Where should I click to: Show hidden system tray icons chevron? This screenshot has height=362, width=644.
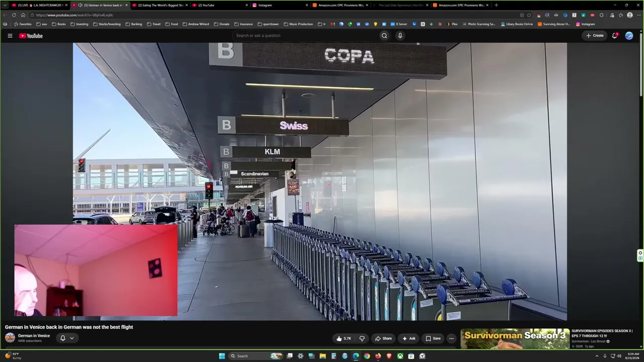pos(596,356)
